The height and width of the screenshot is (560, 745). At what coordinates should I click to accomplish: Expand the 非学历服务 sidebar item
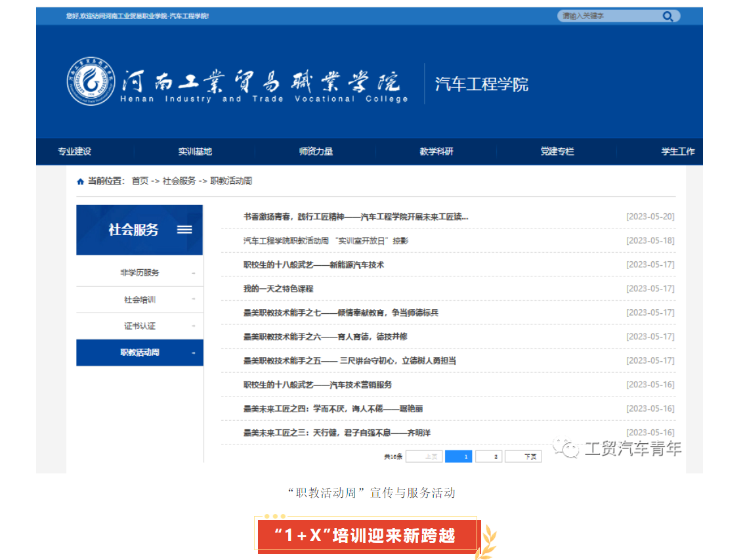tap(140, 273)
